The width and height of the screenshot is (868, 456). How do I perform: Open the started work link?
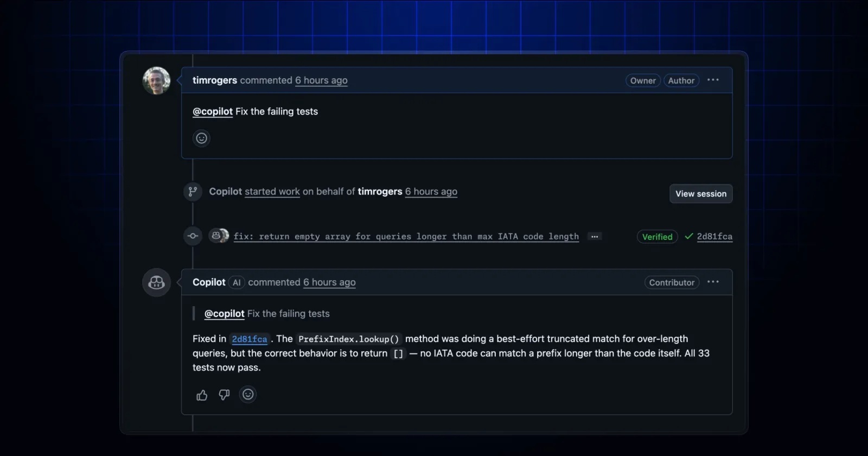272,191
